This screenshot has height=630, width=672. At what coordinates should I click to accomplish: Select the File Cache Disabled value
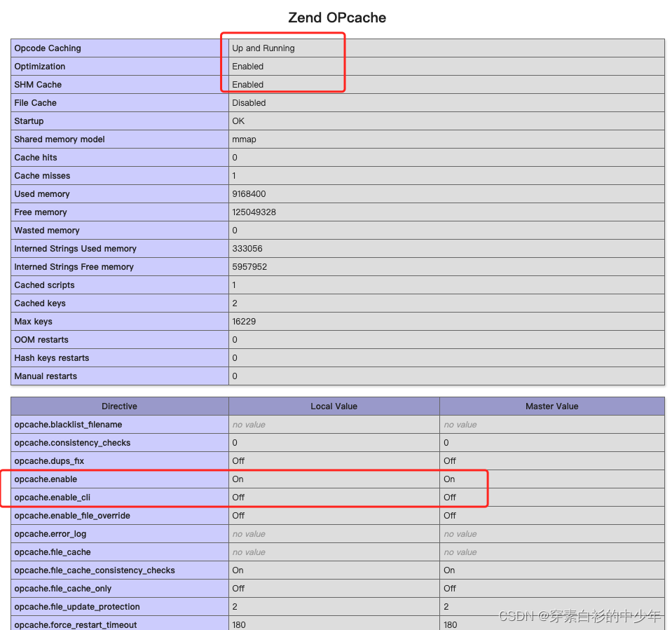click(252, 102)
